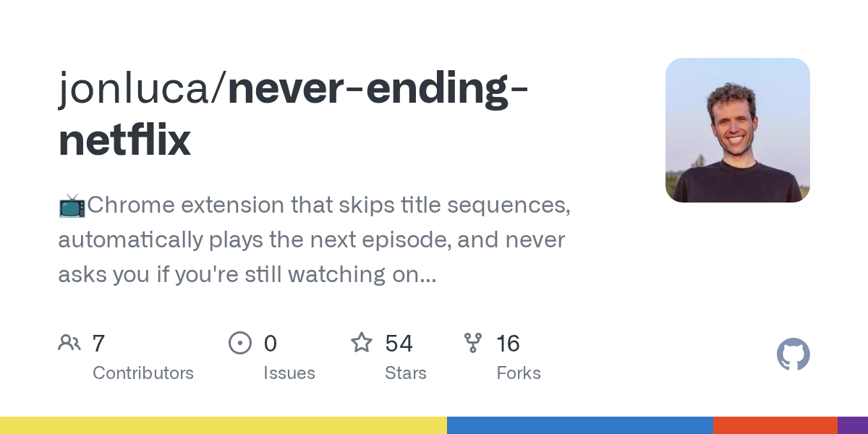Open the Stars label
Viewport: 868px width, 434px height.
406,373
